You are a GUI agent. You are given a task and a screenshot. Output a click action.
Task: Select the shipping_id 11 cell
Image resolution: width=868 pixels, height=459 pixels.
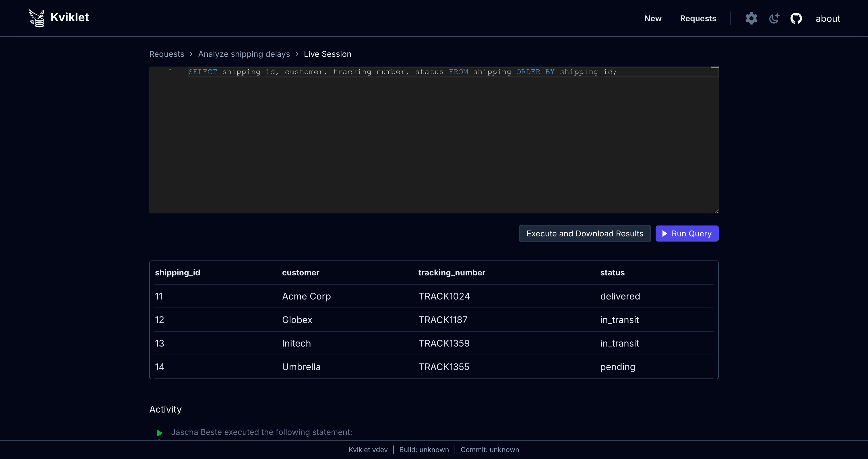click(158, 296)
